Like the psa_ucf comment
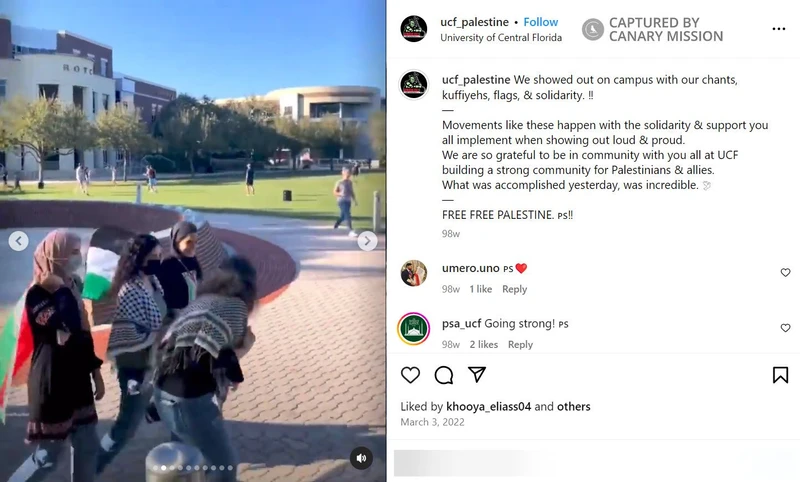800x482 pixels. [x=785, y=327]
